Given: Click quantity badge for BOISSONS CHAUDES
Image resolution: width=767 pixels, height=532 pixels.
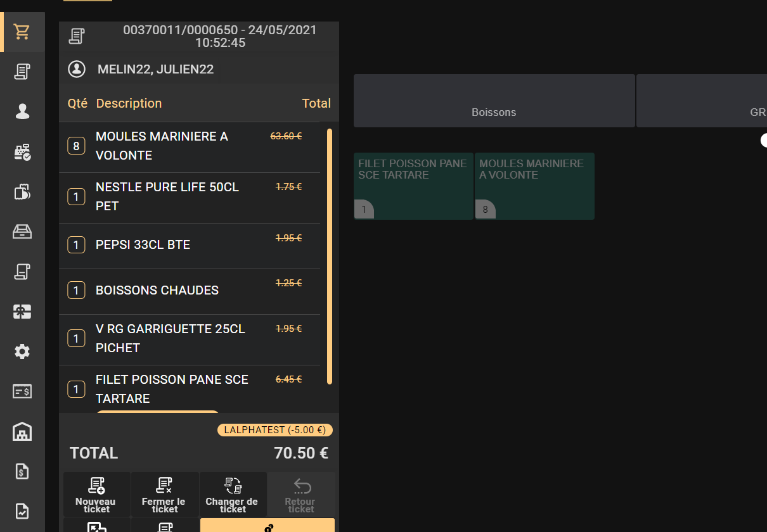Looking at the screenshot, I should tap(76, 290).
